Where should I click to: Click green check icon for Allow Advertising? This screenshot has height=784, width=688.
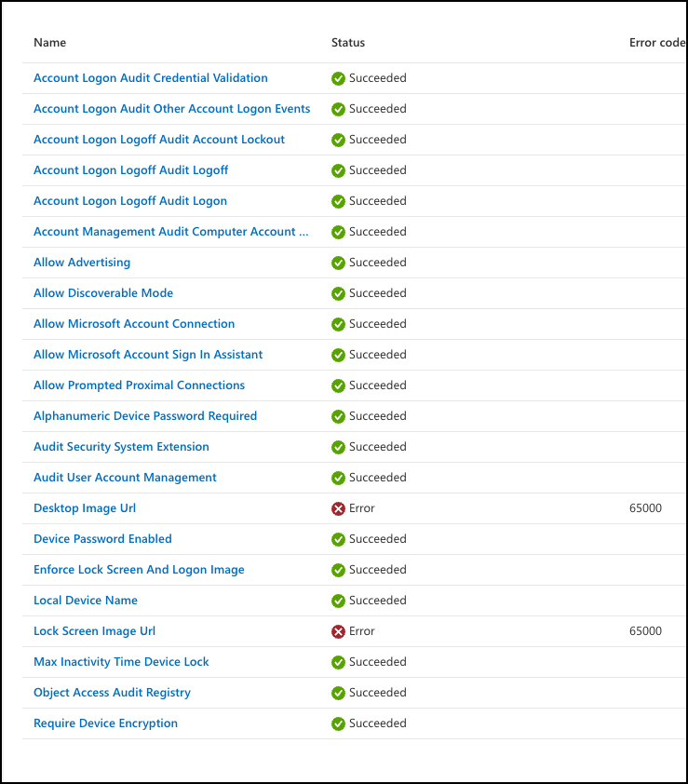coord(339,263)
